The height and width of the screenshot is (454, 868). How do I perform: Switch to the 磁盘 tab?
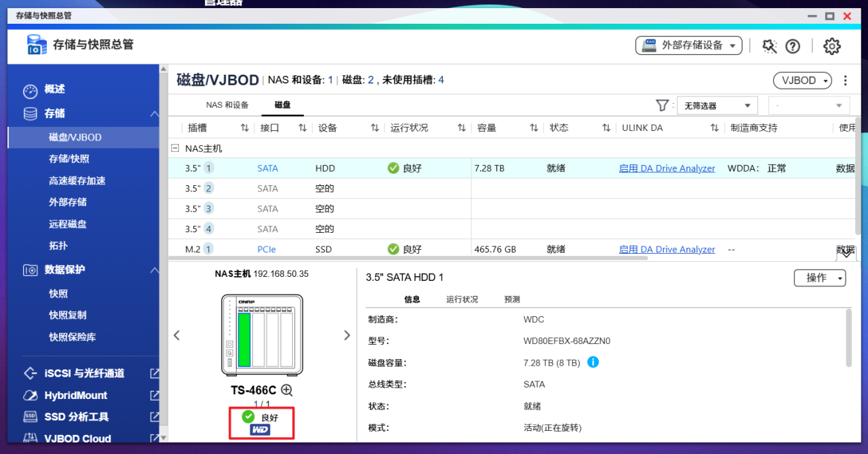(x=282, y=105)
